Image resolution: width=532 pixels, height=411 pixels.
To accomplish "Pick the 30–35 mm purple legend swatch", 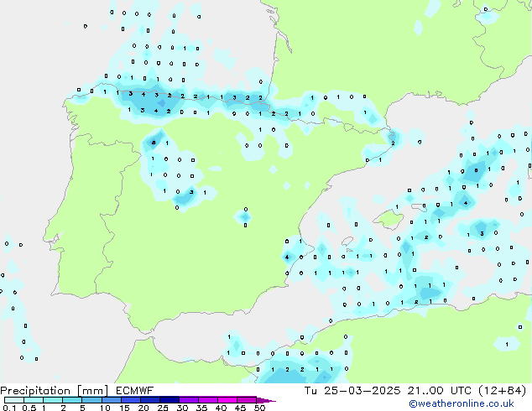I will click(188, 400).
